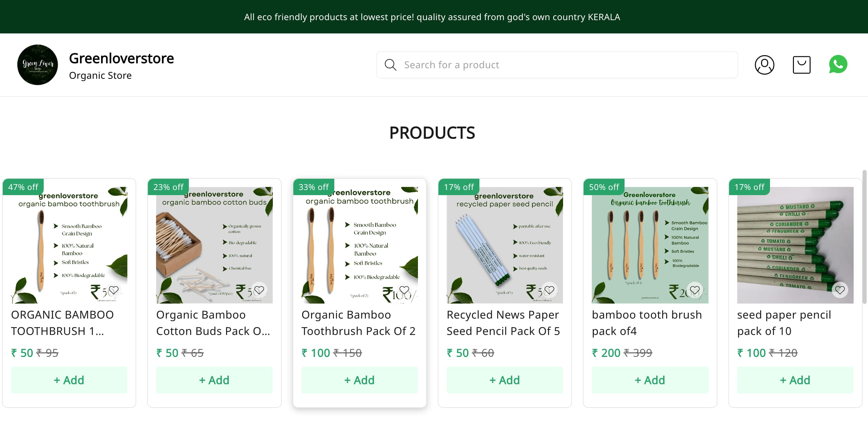Viewport: 868px width, 425px height.
Task: Open bamboo tooth brush pack of4 thumbnail
Action: (x=650, y=245)
